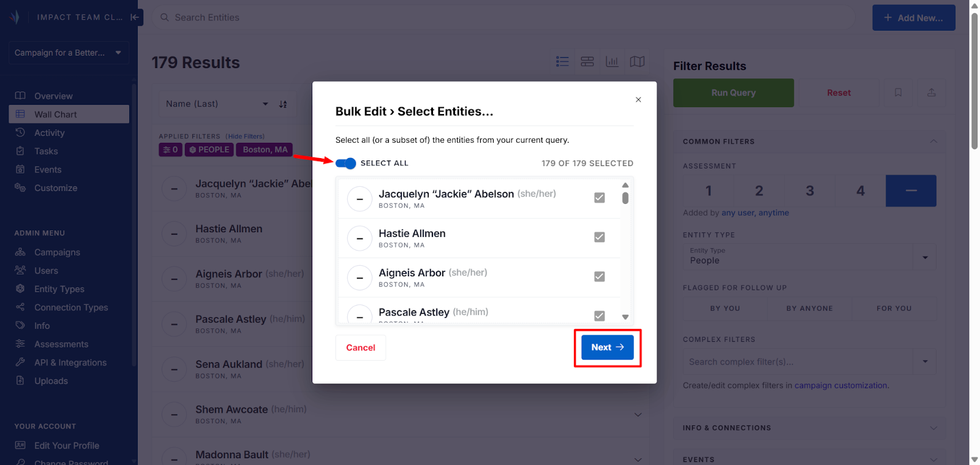Click the app logo in the header
980x465 pixels.
(x=15, y=17)
